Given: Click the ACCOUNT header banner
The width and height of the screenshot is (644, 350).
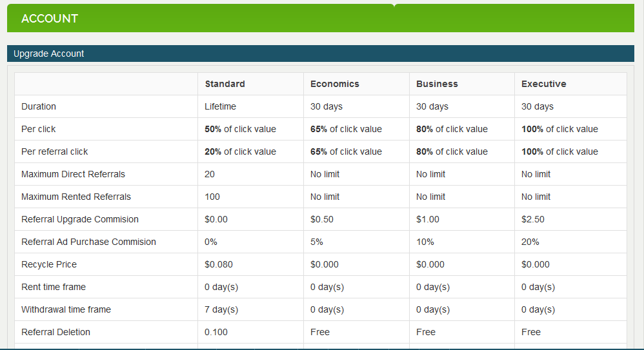Looking at the screenshot, I should point(50,19).
